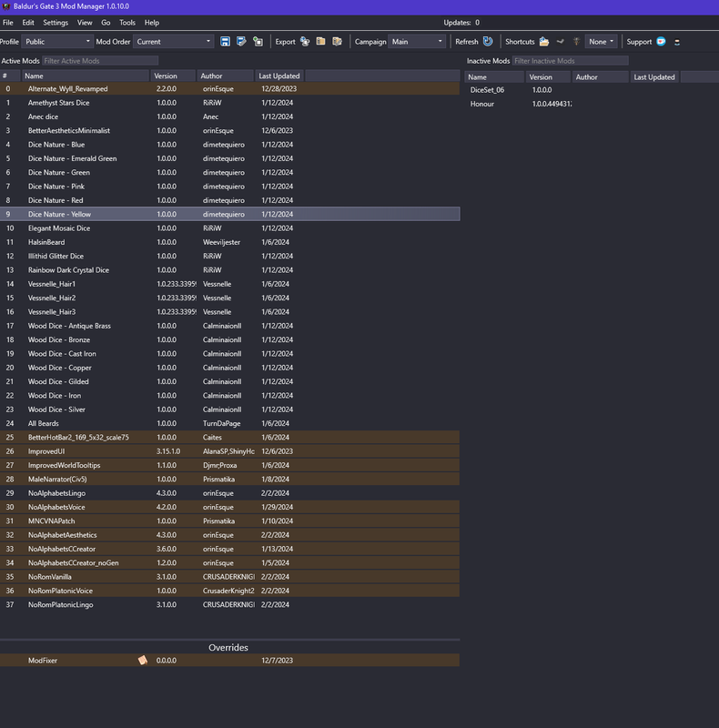Open the Go menu

coord(106,22)
